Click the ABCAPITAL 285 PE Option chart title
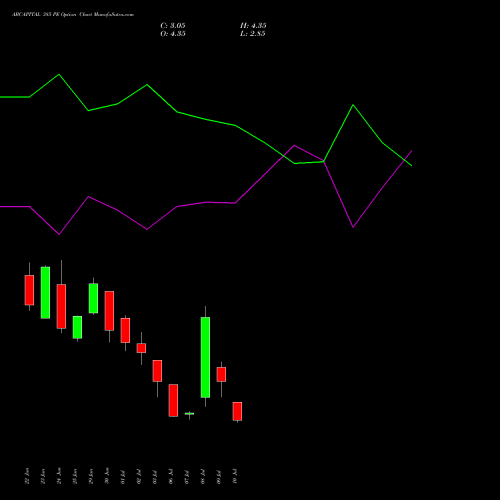This screenshot has height=500, width=500. 73,15
